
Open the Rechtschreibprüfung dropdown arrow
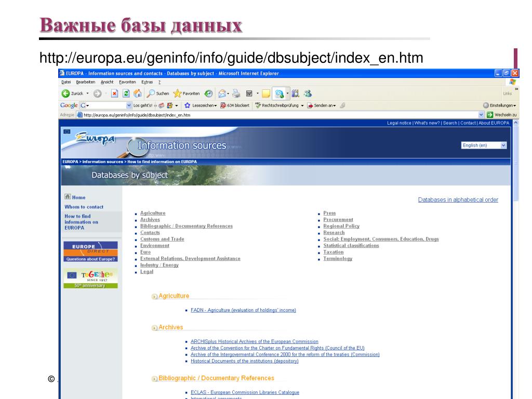302,105
